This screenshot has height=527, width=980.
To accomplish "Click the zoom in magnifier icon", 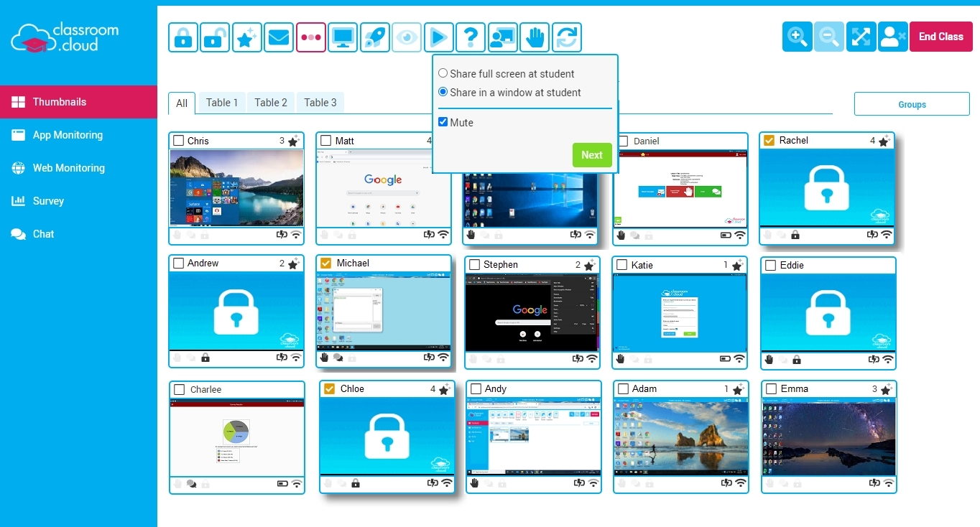I will tap(798, 37).
